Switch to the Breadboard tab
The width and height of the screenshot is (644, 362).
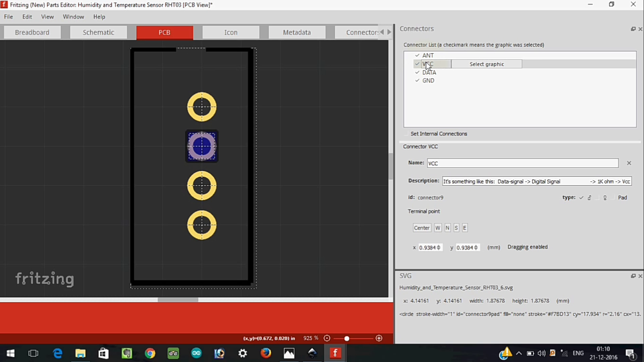(x=32, y=33)
